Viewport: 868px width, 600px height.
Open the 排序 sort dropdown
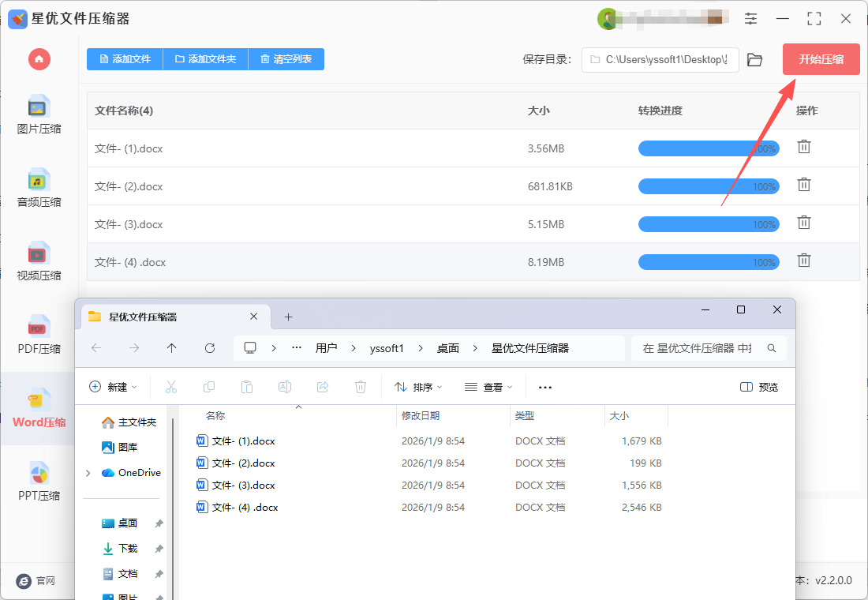(x=418, y=387)
